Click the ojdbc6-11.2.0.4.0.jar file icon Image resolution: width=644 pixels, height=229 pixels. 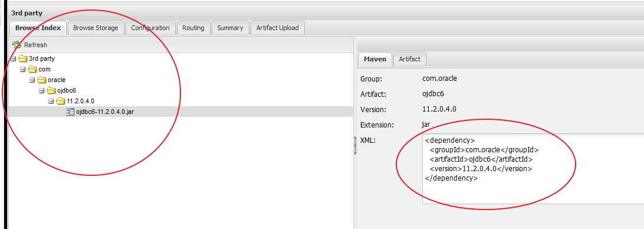(x=70, y=112)
